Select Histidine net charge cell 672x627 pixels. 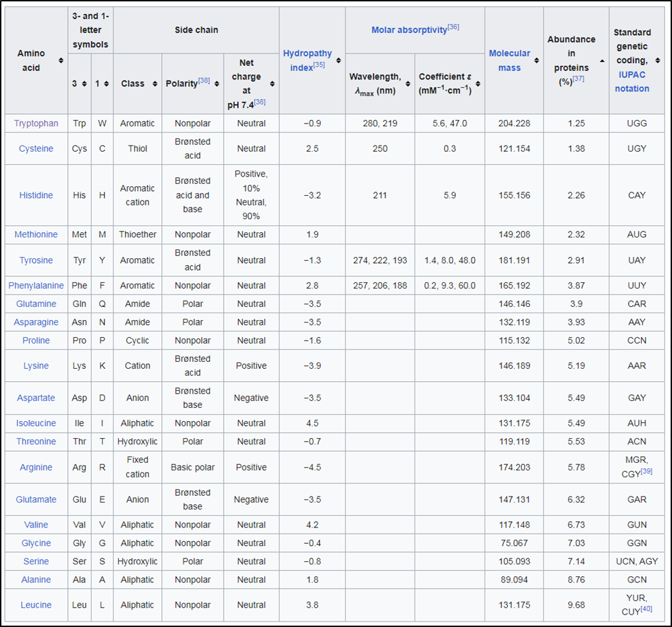[251, 195]
